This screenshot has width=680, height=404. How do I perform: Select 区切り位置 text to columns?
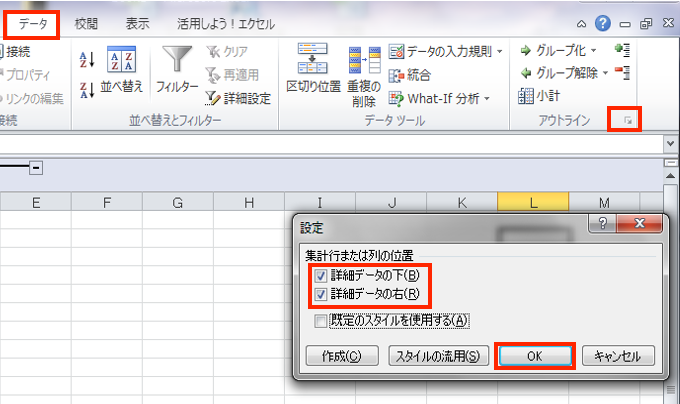pos(312,70)
